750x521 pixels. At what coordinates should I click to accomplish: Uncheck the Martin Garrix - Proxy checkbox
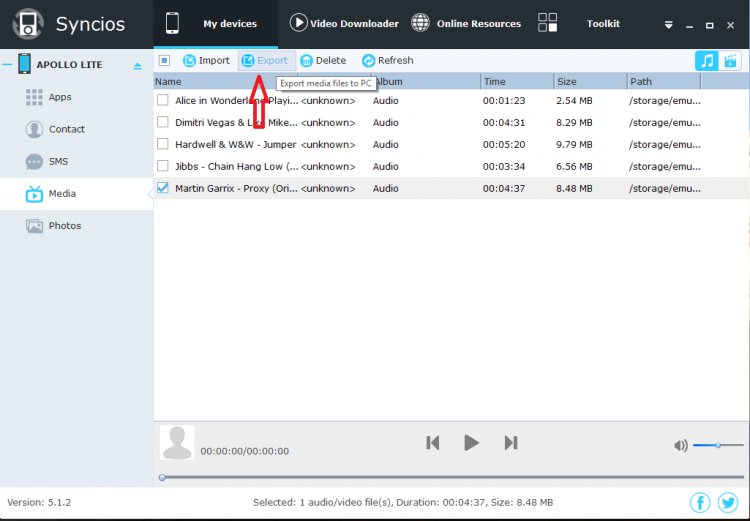click(x=163, y=188)
